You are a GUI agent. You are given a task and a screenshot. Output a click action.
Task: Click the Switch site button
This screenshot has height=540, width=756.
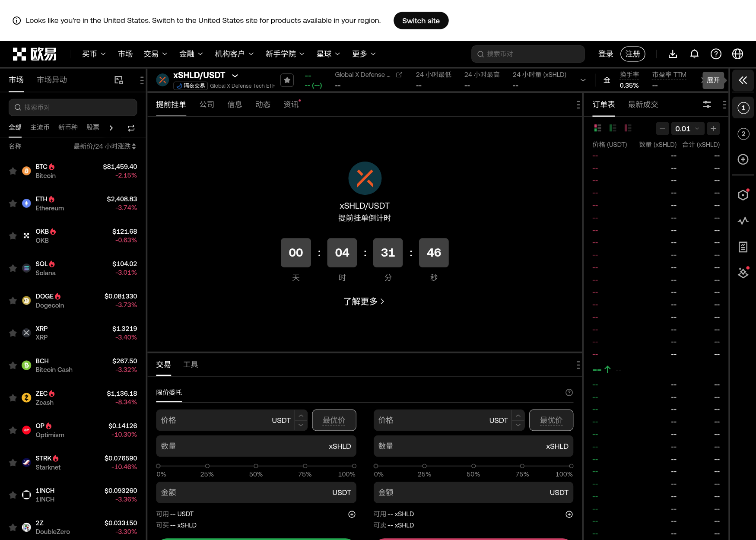[x=421, y=21]
